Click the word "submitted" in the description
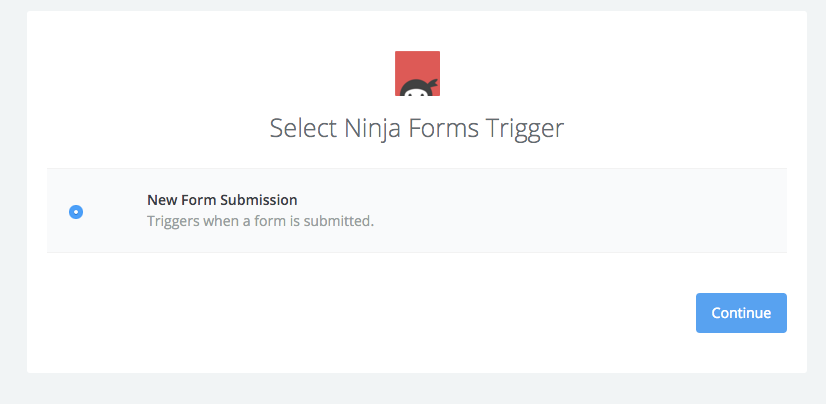The image size is (826, 404). 340,221
